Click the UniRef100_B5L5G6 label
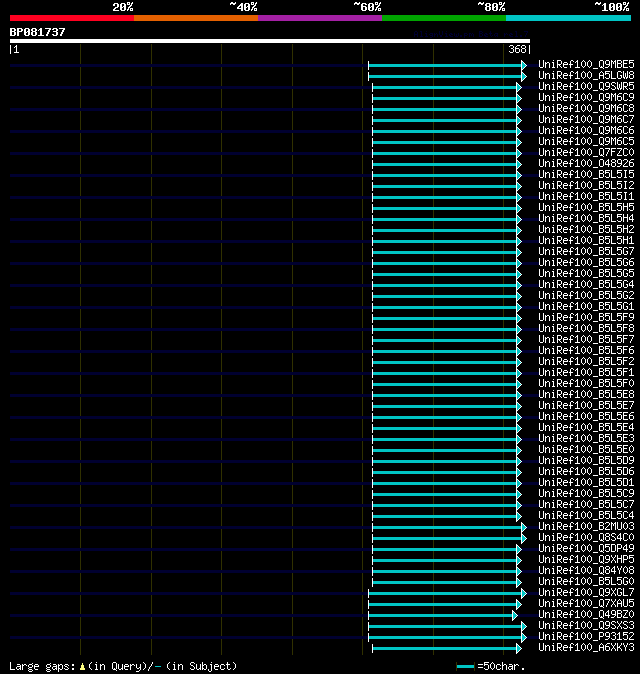This screenshot has height=674, width=640. 586,263
